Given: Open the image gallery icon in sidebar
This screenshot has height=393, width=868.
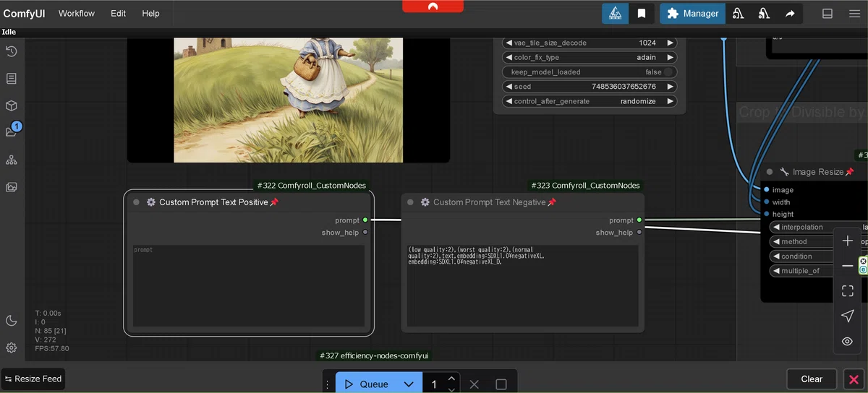Looking at the screenshot, I should 12,187.
